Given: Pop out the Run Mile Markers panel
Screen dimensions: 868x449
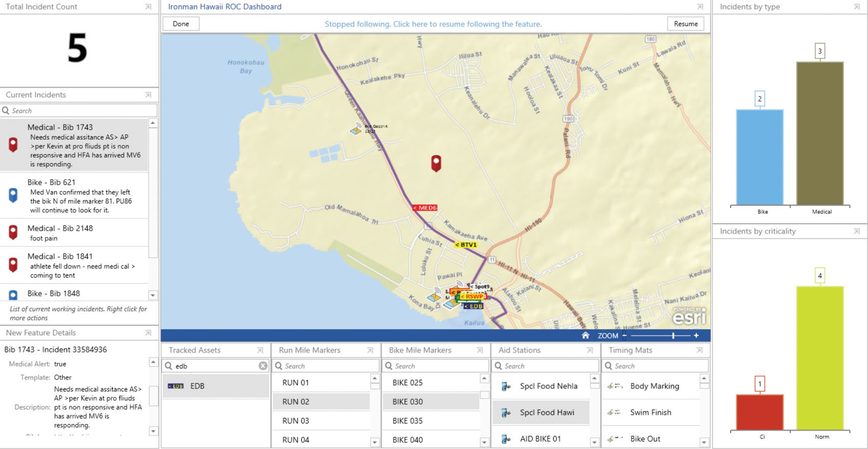Looking at the screenshot, I should click(x=370, y=351).
